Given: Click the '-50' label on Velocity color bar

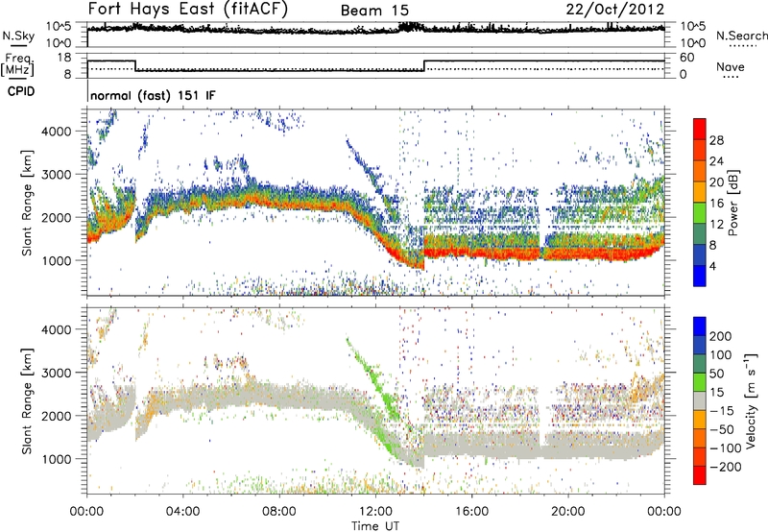Looking at the screenshot, I should (x=721, y=429).
